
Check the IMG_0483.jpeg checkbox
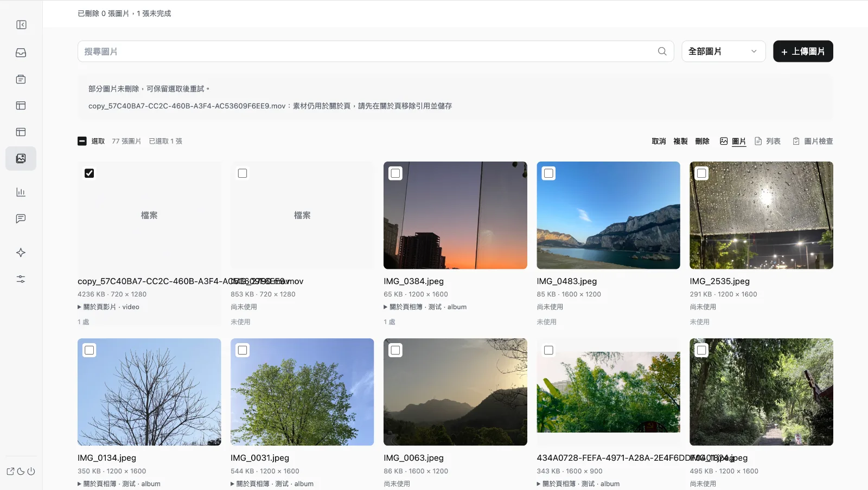[x=548, y=173]
